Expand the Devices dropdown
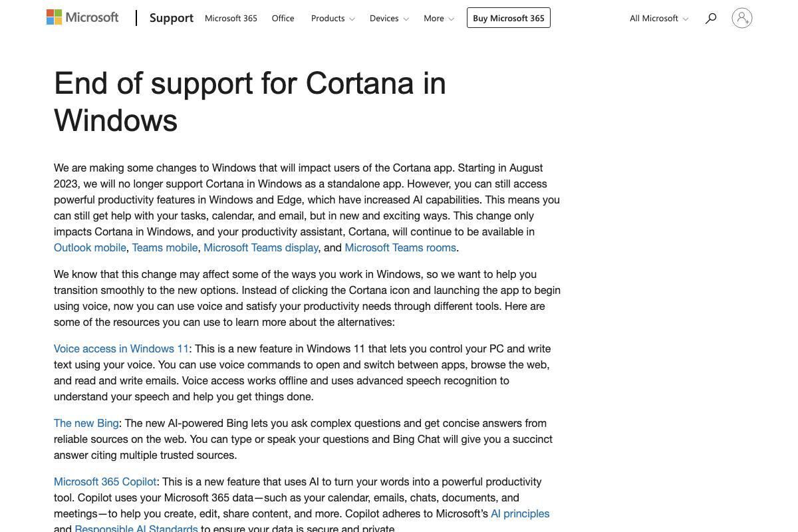This screenshot has height=532, width=798. [388, 18]
